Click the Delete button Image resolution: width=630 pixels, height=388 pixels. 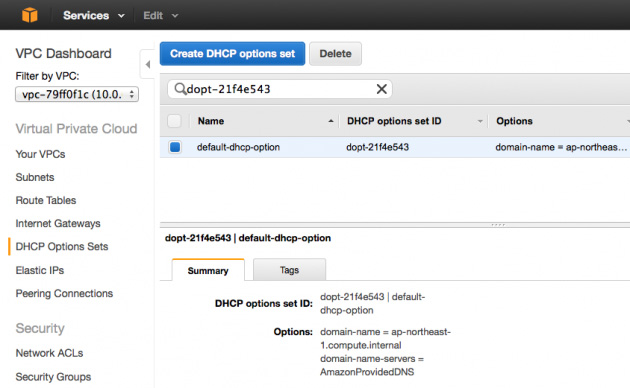point(335,53)
